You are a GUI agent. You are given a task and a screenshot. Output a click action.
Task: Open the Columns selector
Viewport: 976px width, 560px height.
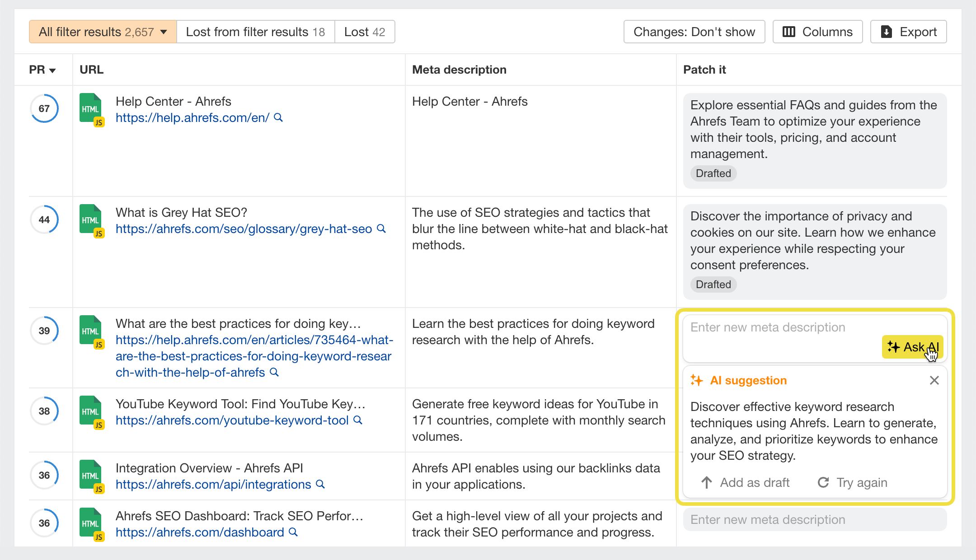pyautogui.click(x=817, y=32)
